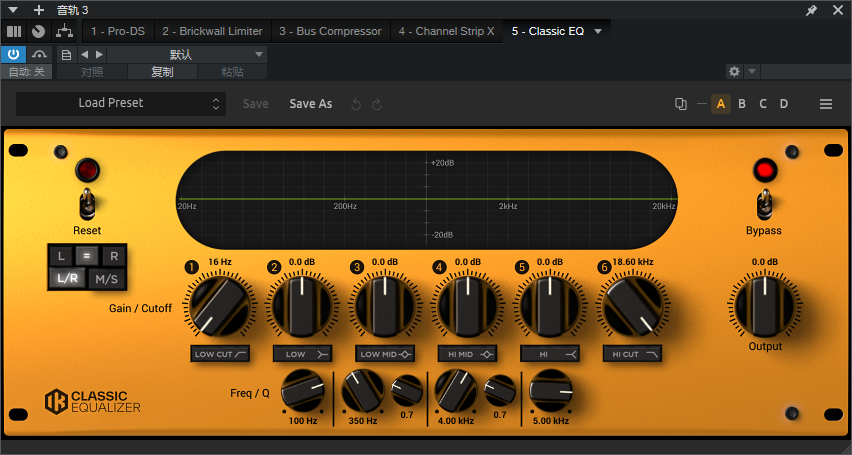Viewport: 852px width, 455px height.
Task: Enable M/S processing mode
Action: point(106,279)
